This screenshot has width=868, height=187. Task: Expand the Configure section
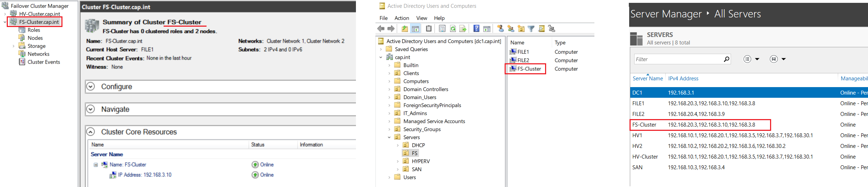[91, 86]
